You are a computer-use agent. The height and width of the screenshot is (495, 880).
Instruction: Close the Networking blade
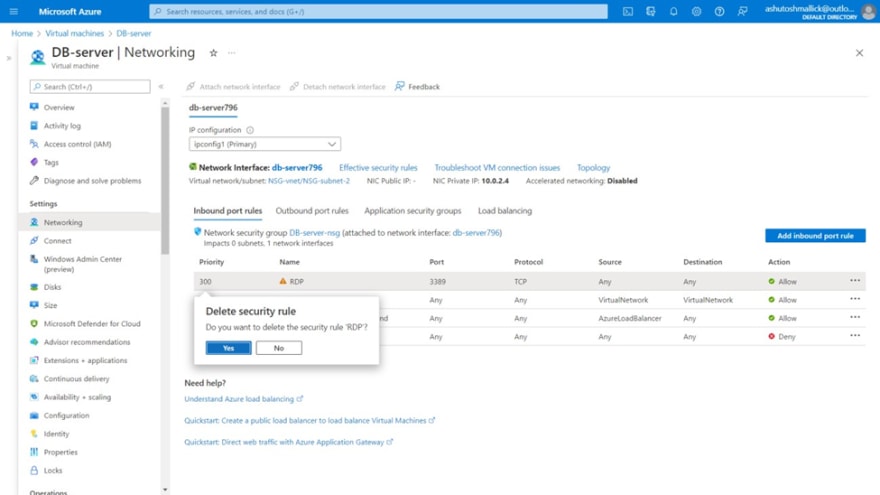[x=859, y=53]
